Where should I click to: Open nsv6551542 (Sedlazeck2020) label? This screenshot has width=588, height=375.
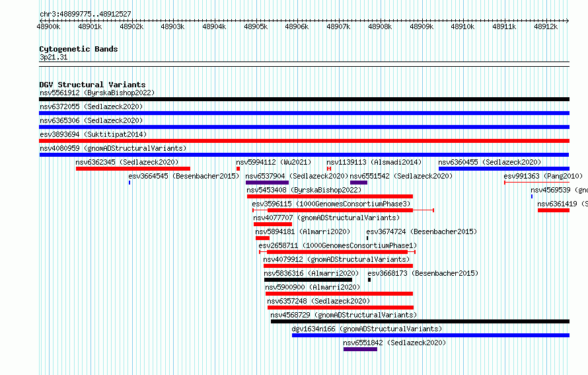tap(401, 176)
